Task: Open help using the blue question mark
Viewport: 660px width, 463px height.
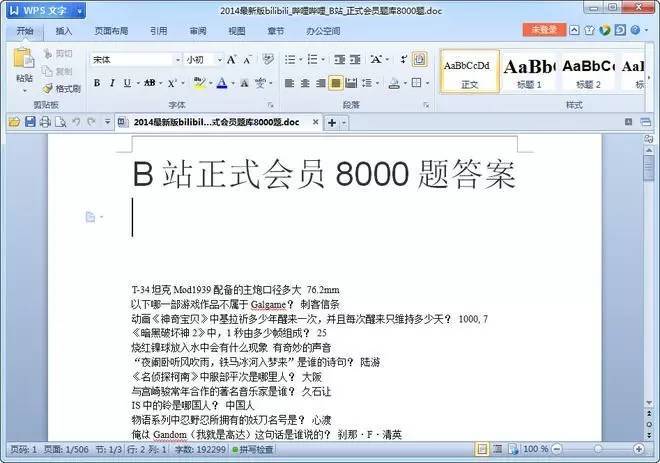Action: 635,30
